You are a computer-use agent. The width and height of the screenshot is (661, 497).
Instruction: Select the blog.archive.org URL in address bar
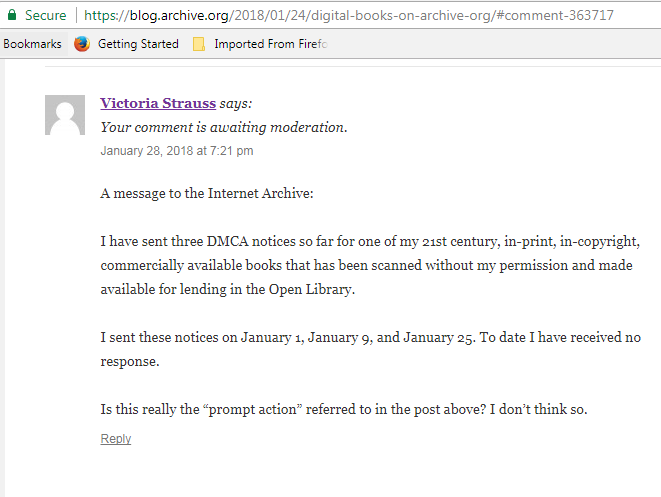click(349, 16)
